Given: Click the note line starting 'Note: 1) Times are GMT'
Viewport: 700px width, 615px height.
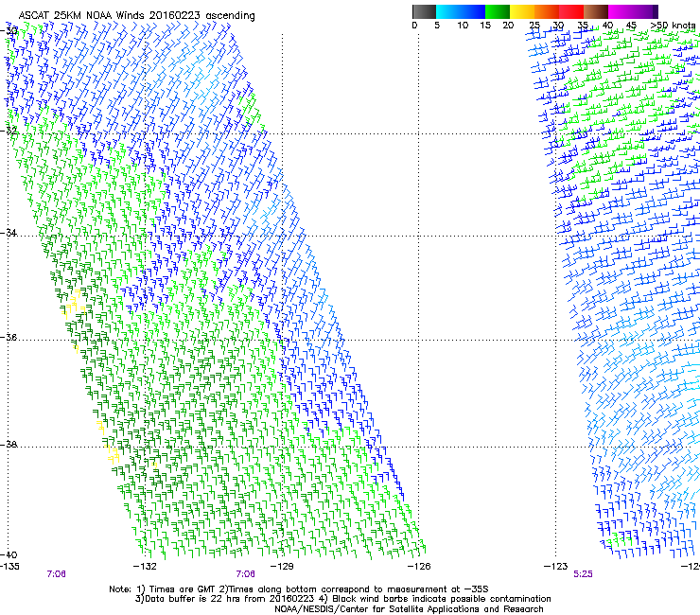Looking at the screenshot, I should 299,589.
